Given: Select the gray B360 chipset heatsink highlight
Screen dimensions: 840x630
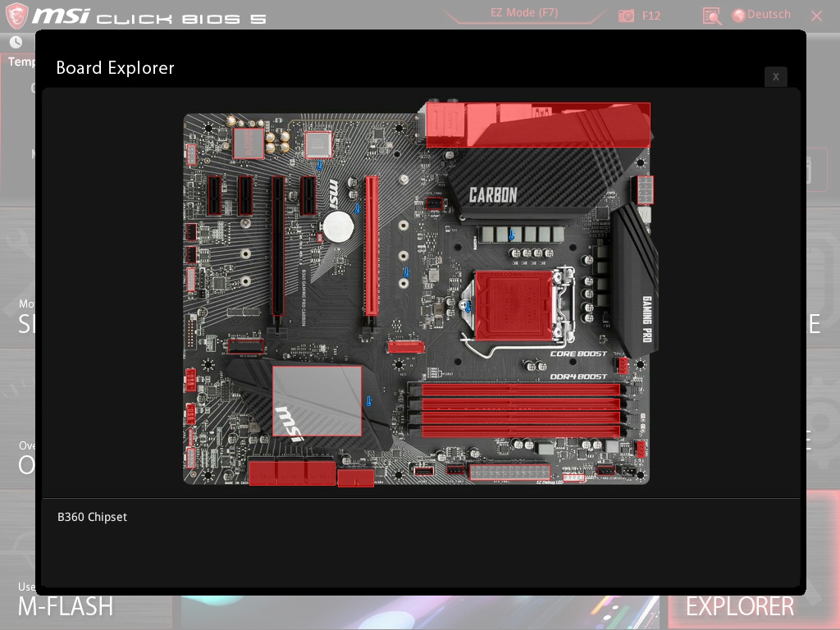Looking at the screenshot, I should click(x=317, y=400).
